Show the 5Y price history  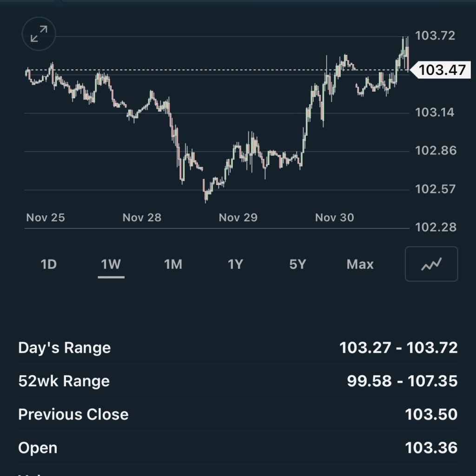click(x=297, y=264)
